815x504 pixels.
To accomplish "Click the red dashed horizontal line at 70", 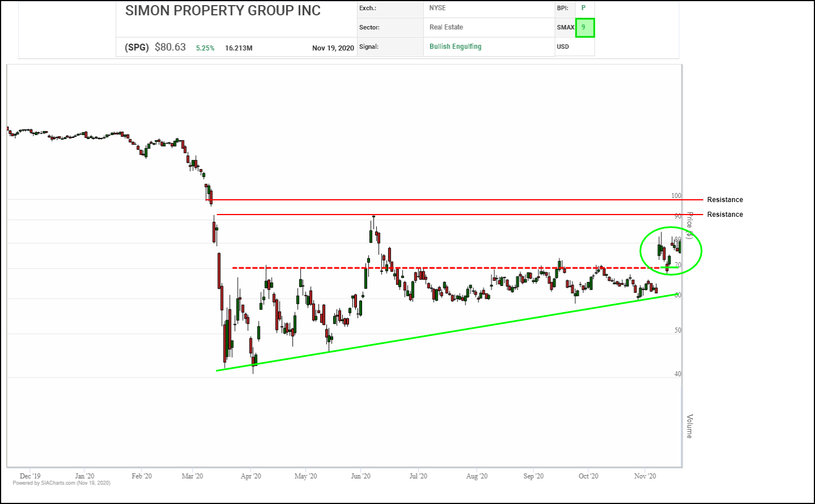I will 454,268.
